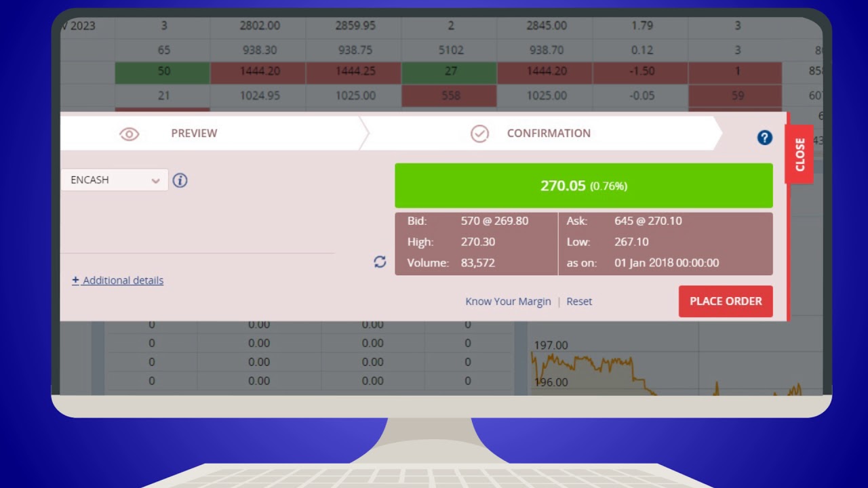Click the 5102 cell in background table
Viewport: 868px width, 488px height.
(x=450, y=49)
